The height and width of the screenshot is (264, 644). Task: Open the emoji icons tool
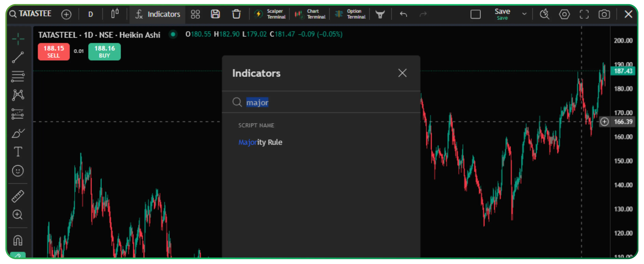[18, 171]
